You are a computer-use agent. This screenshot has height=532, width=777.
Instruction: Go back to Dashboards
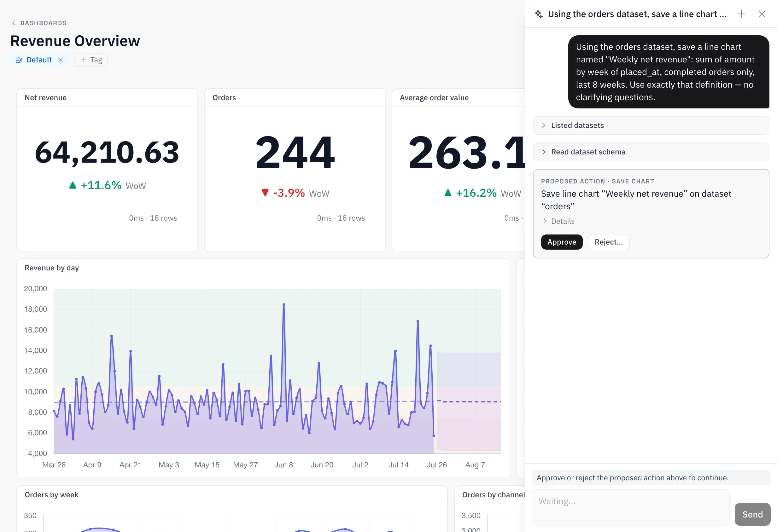(x=39, y=23)
